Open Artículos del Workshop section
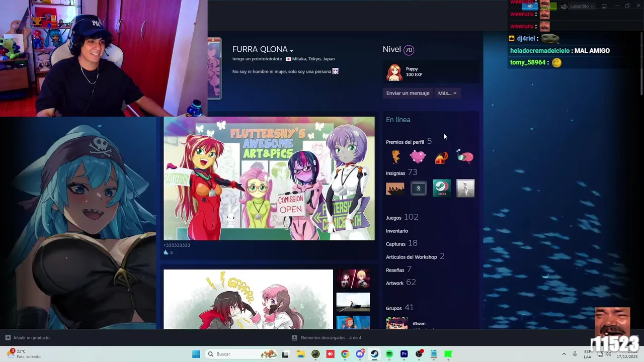644x362 pixels. (x=415, y=256)
